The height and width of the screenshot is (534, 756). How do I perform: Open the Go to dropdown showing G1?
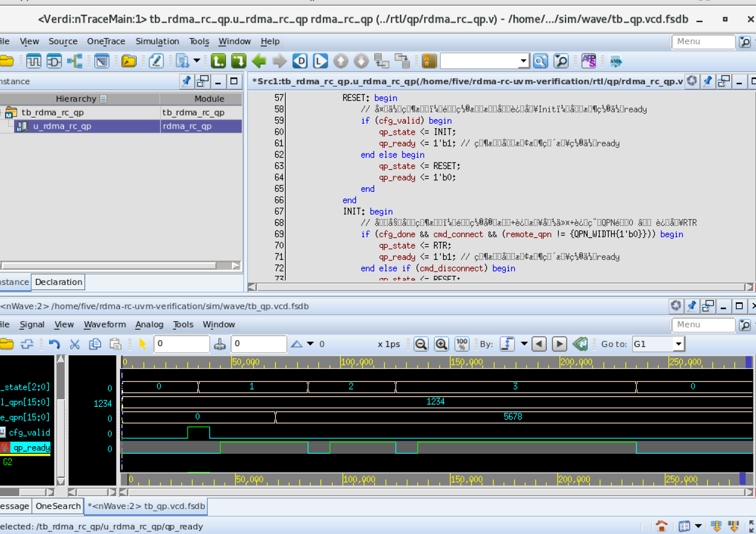click(x=679, y=344)
